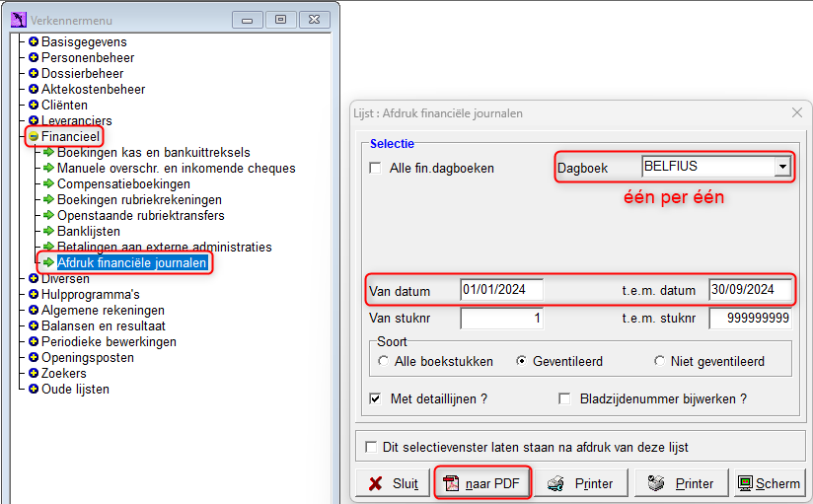The height and width of the screenshot is (504, 813).
Task: Collapse the Financieel node
Action: point(34,136)
